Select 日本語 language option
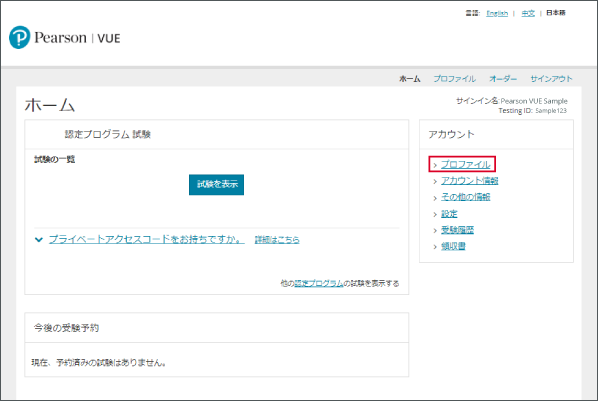This screenshot has height=401, width=598. pyautogui.click(x=556, y=13)
